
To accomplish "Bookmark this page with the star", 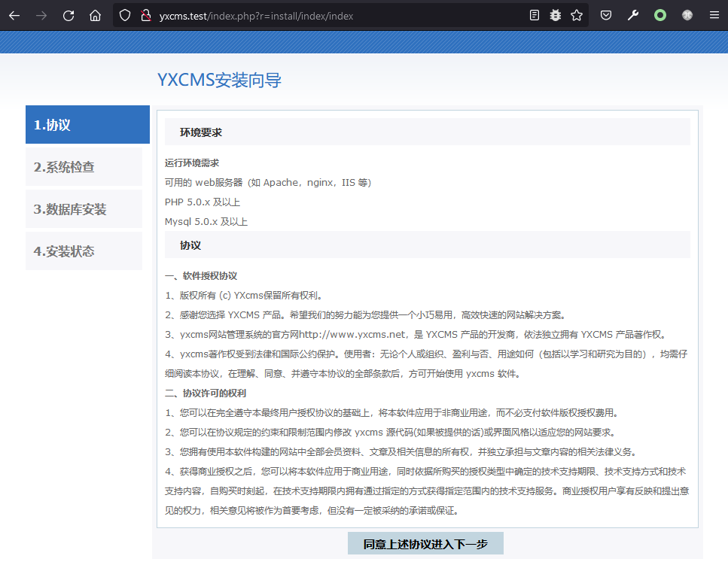I will (x=577, y=15).
